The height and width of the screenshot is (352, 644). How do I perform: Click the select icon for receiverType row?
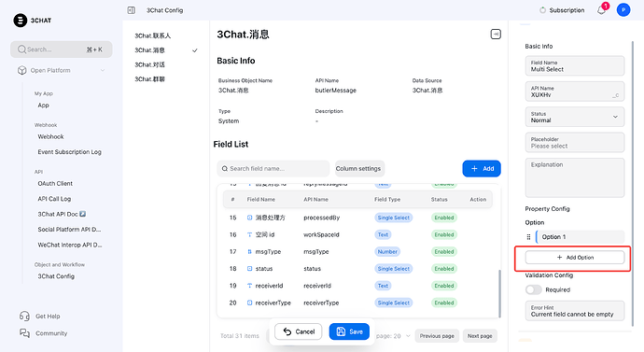[249, 303]
